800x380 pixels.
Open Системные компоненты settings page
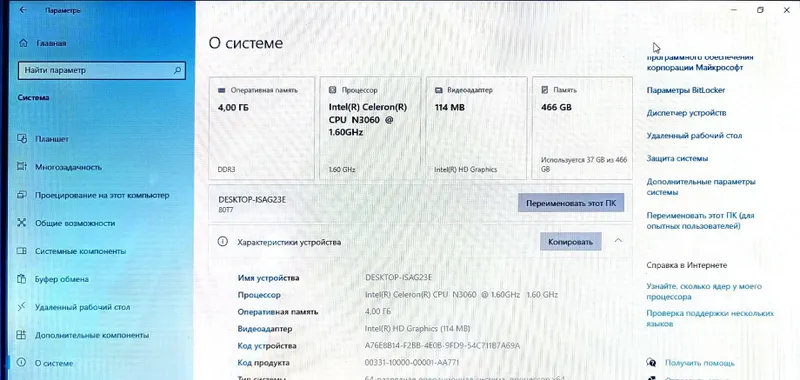point(81,251)
